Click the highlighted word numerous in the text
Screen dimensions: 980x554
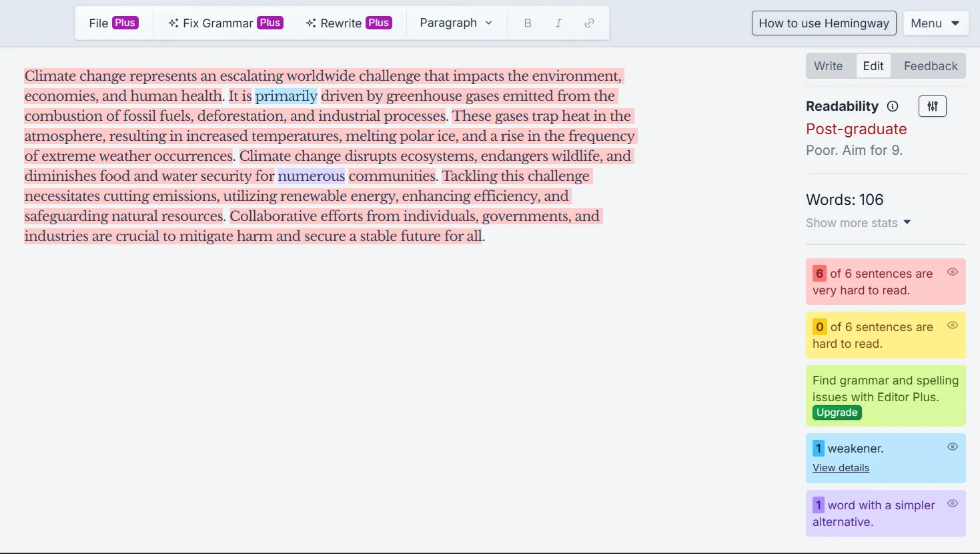point(311,176)
